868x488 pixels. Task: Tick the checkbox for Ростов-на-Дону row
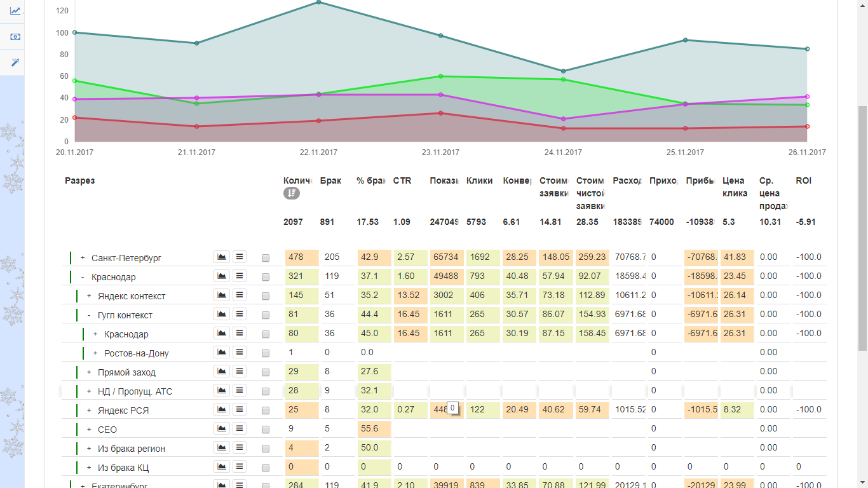point(266,353)
